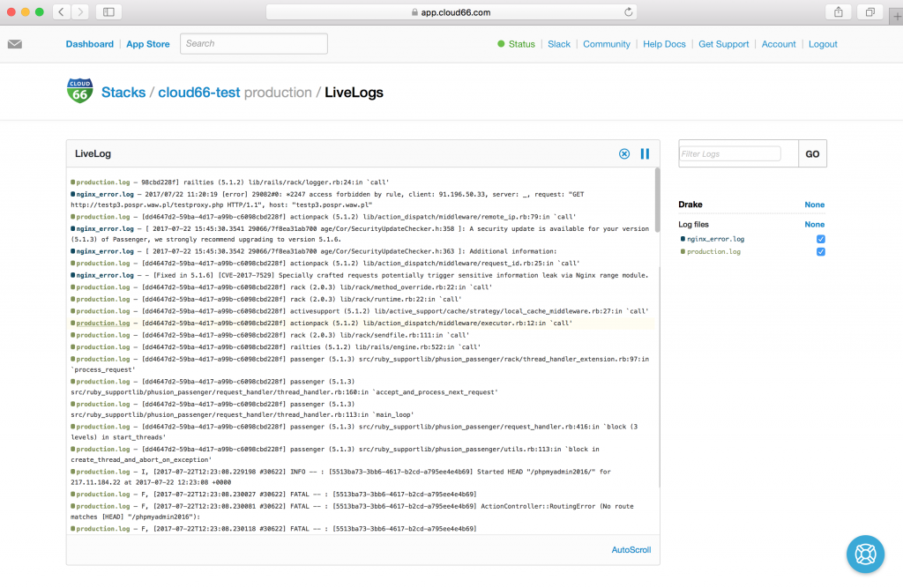Select the nginx_error.log label in Log files
This screenshot has height=588, width=903.
click(715, 239)
